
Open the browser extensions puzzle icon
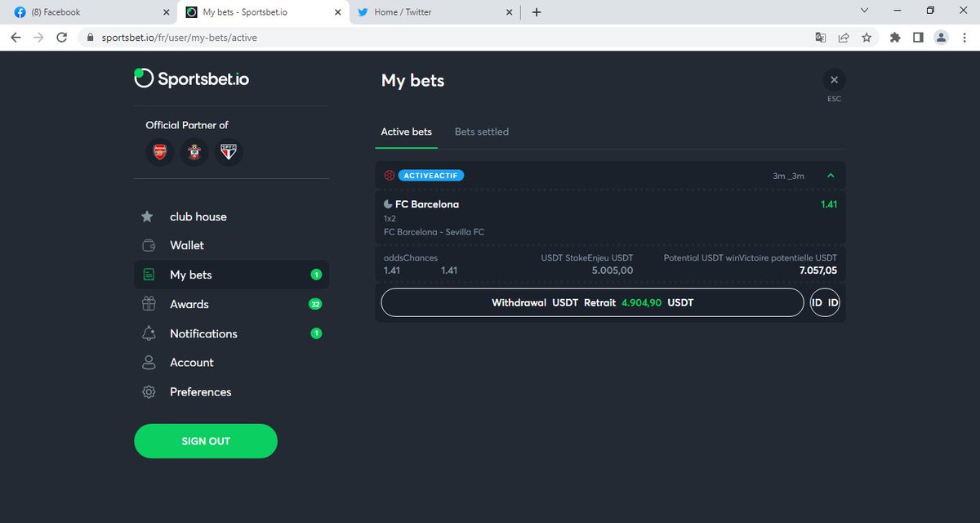pos(895,37)
